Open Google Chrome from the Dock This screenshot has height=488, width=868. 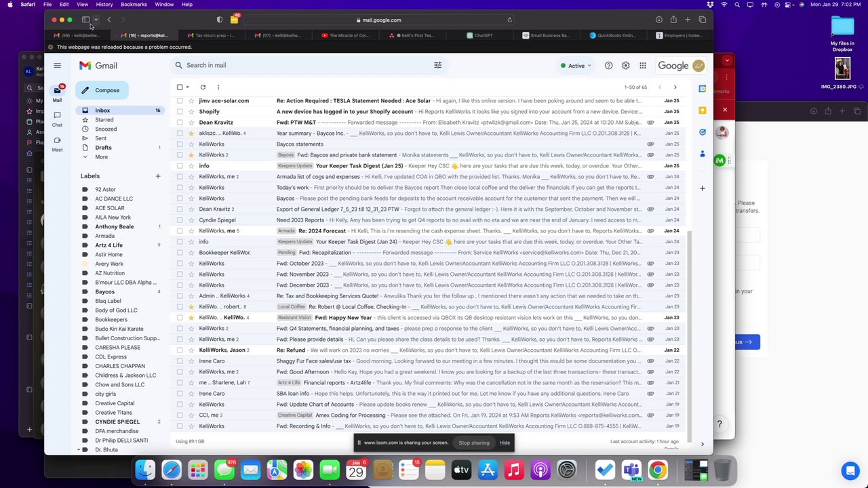(657, 470)
